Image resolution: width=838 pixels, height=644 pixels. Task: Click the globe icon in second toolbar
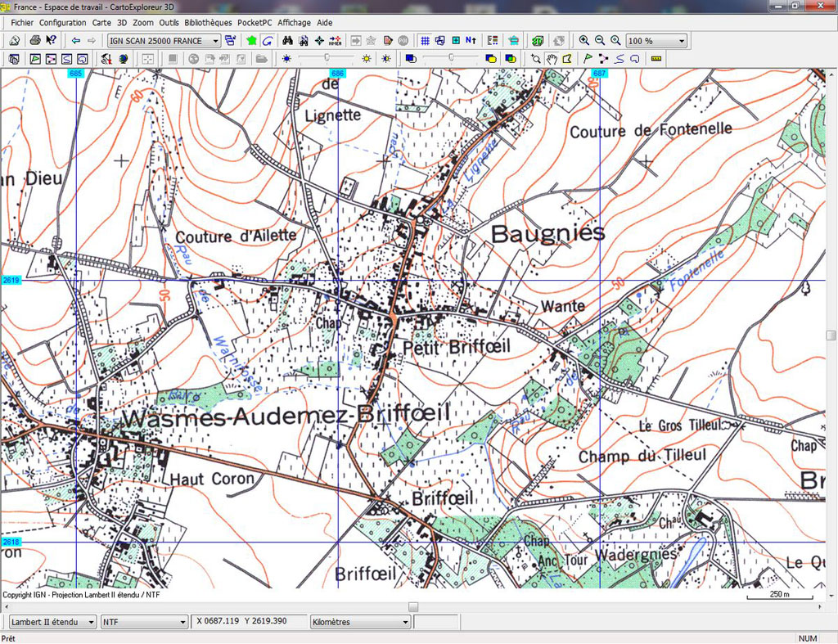coord(124,59)
